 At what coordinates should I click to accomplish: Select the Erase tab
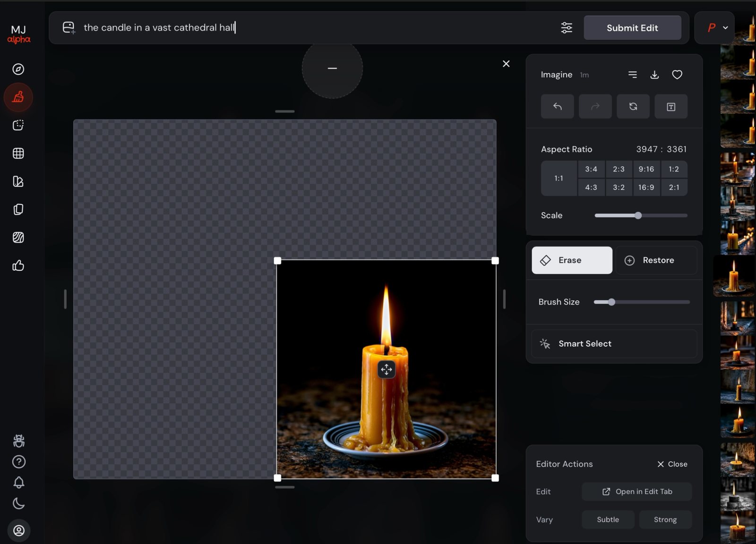click(x=572, y=260)
